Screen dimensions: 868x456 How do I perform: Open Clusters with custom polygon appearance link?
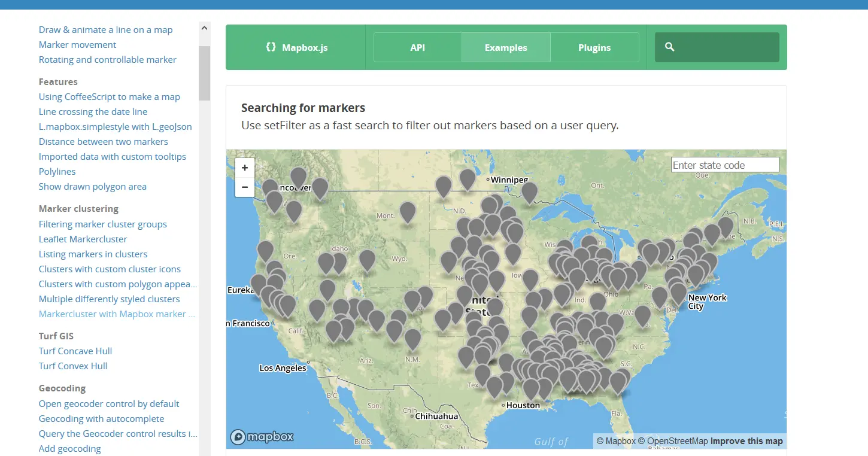click(118, 284)
